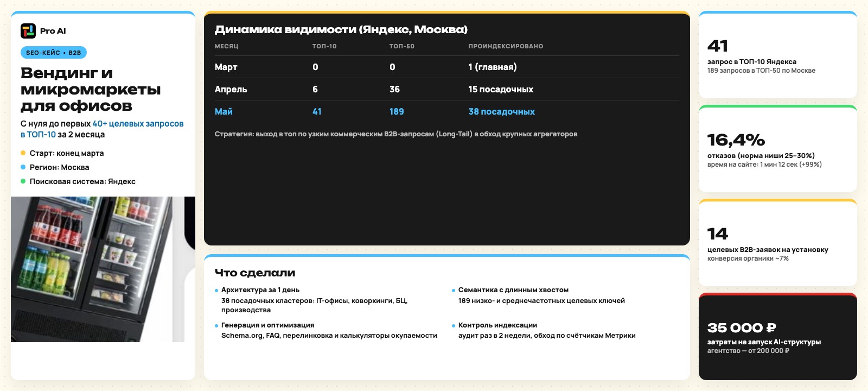The height and width of the screenshot is (391, 868).
Task: Click the blue '40+ целевых запросов в ТОП-10' text
Action: (x=102, y=129)
